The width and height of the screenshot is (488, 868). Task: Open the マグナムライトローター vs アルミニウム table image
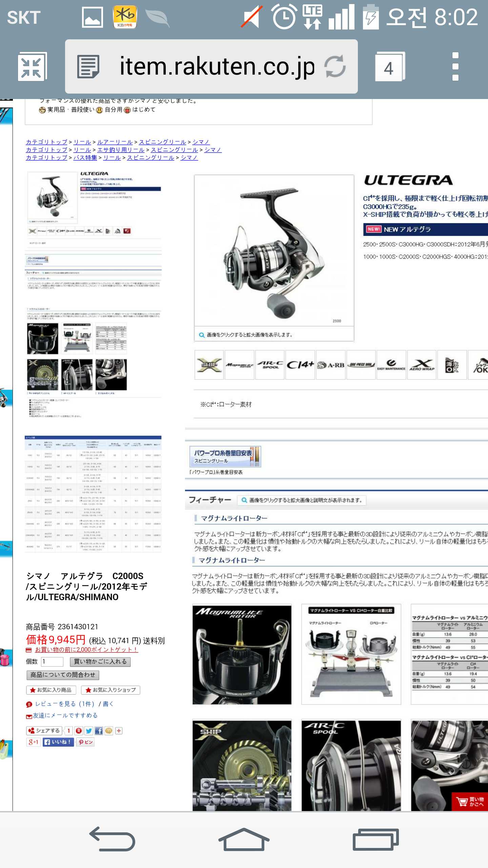pyautogui.click(x=450, y=654)
